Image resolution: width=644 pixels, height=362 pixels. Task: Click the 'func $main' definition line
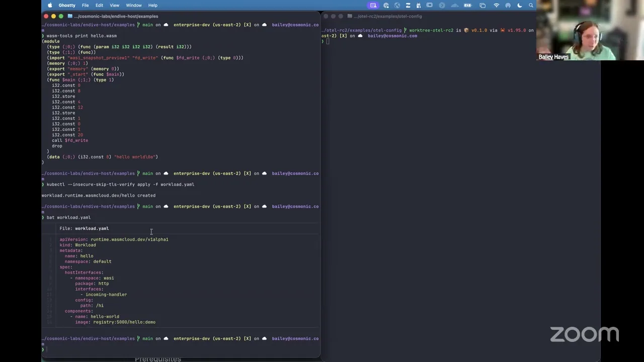tap(80, 80)
